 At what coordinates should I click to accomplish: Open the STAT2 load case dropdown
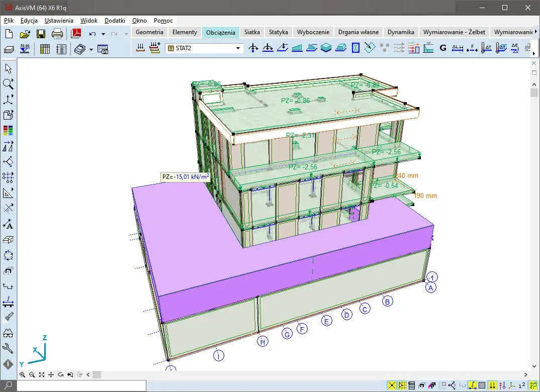pyautogui.click(x=238, y=48)
